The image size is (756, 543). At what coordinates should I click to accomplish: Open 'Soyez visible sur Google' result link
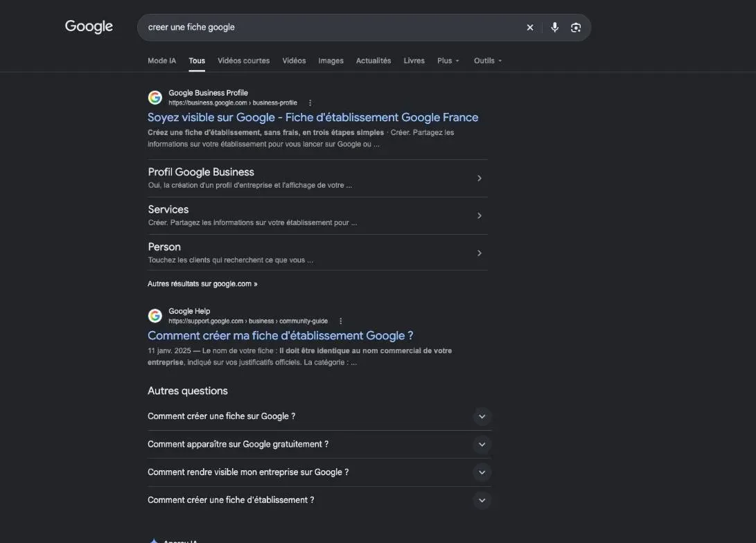[x=313, y=118]
